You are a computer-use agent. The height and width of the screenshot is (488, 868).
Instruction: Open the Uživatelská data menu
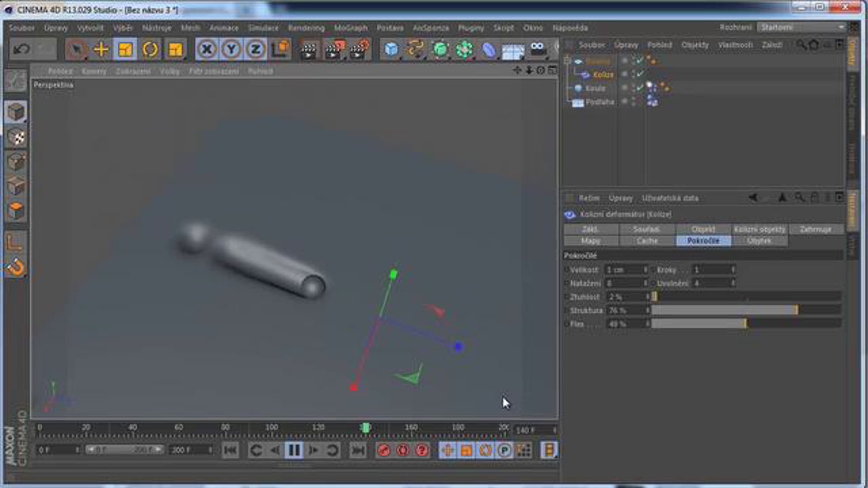[x=670, y=198]
